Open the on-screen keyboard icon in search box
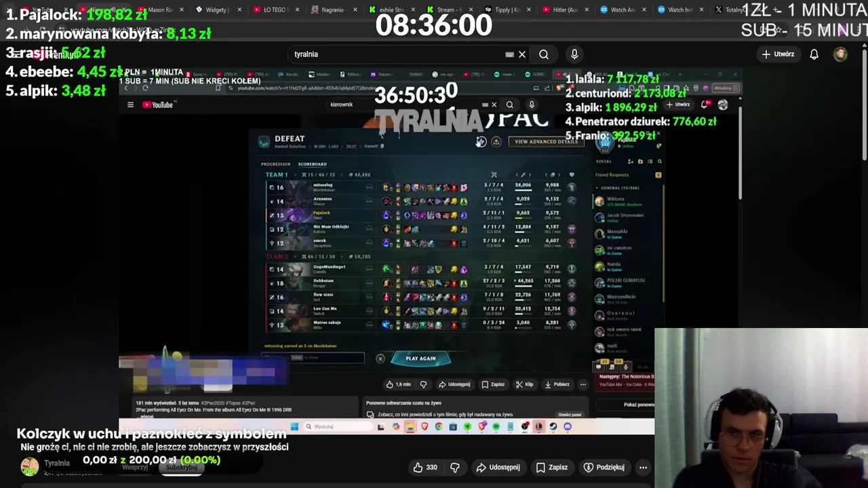 [509, 54]
